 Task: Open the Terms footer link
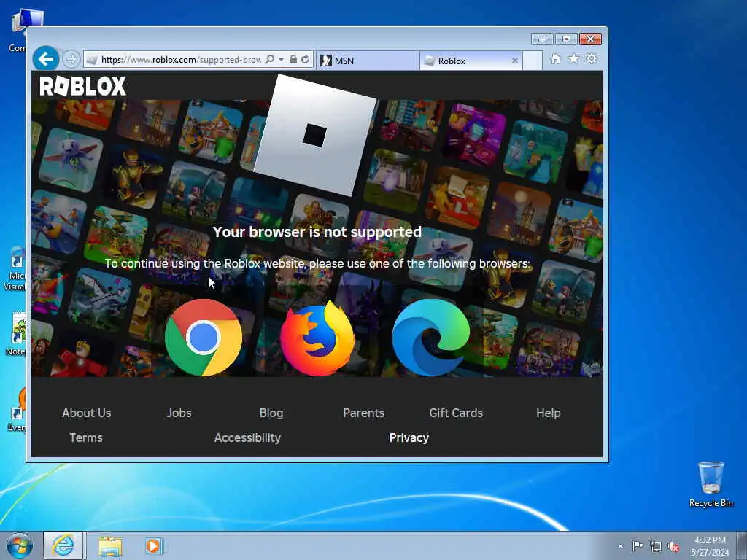click(86, 437)
